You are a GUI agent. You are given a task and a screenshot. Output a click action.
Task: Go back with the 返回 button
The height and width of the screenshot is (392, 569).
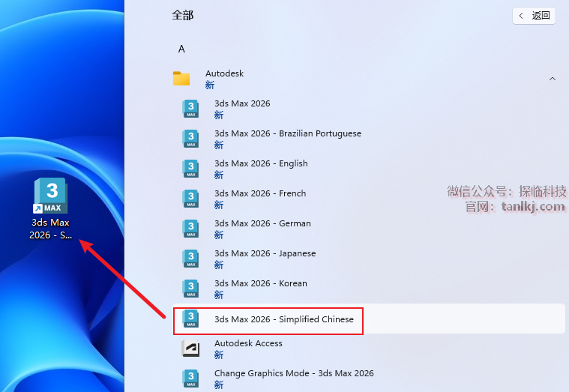[534, 16]
